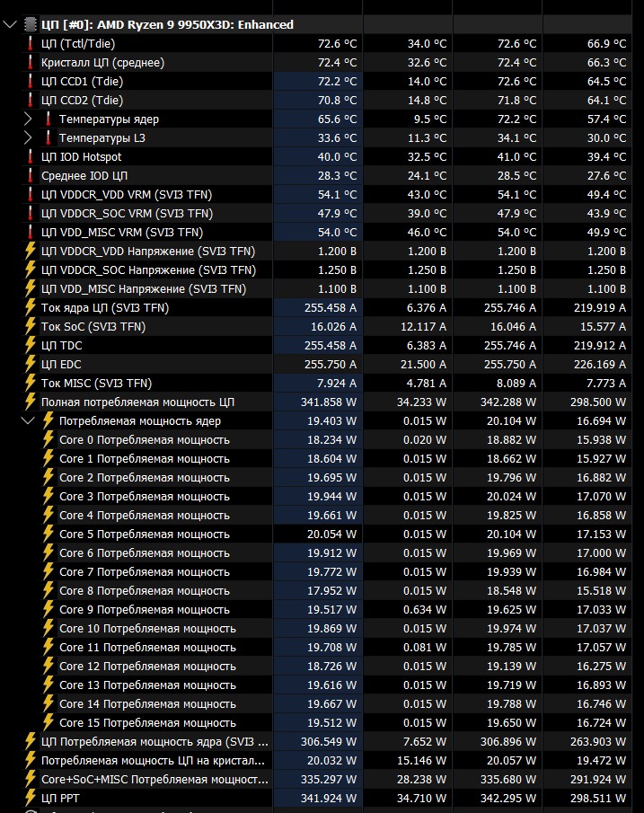Viewport: 644px width, 813px height.
Task: Select the Среднее IOD ЦП row label
Action: click(84, 176)
